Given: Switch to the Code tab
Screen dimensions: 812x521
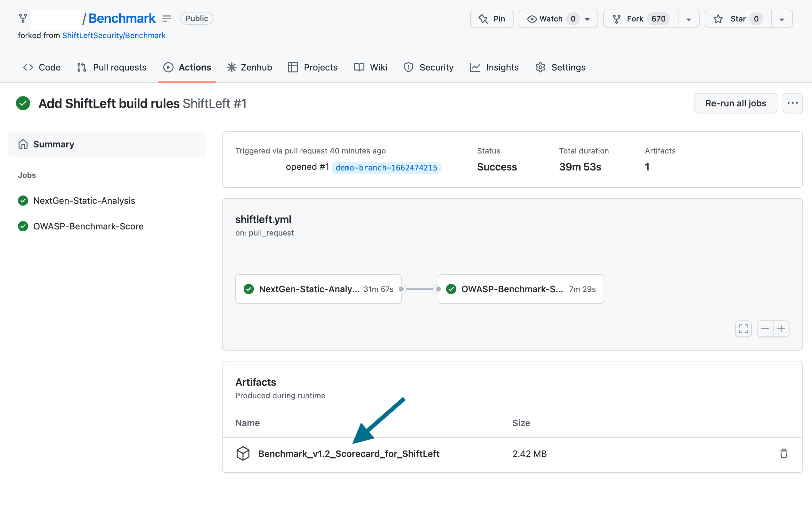Looking at the screenshot, I should point(42,67).
